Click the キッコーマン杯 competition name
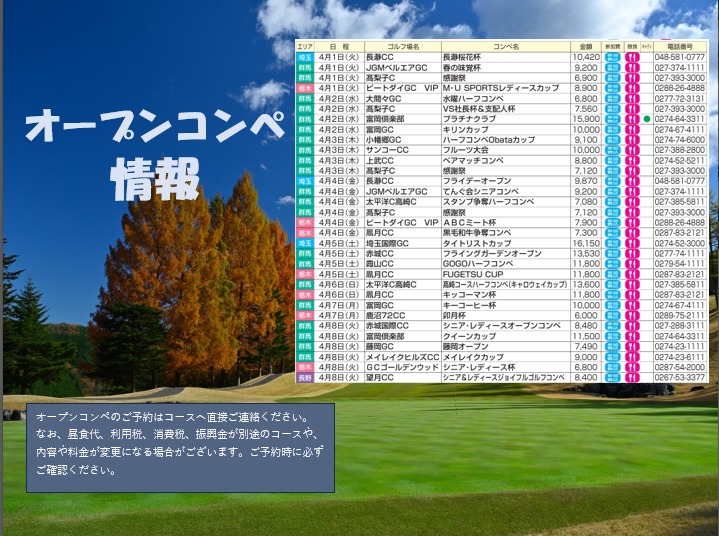The width and height of the screenshot is (719, 536). tap(470, 295)
